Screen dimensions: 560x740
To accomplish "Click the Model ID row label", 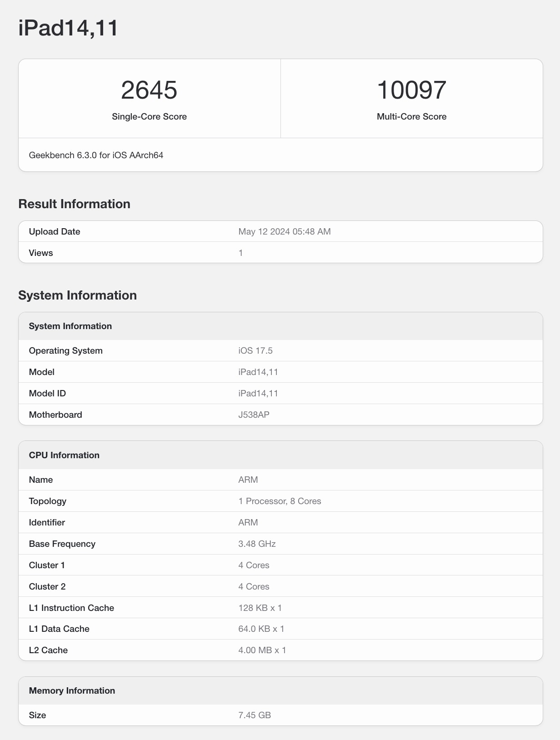I will tap(47, 394).
